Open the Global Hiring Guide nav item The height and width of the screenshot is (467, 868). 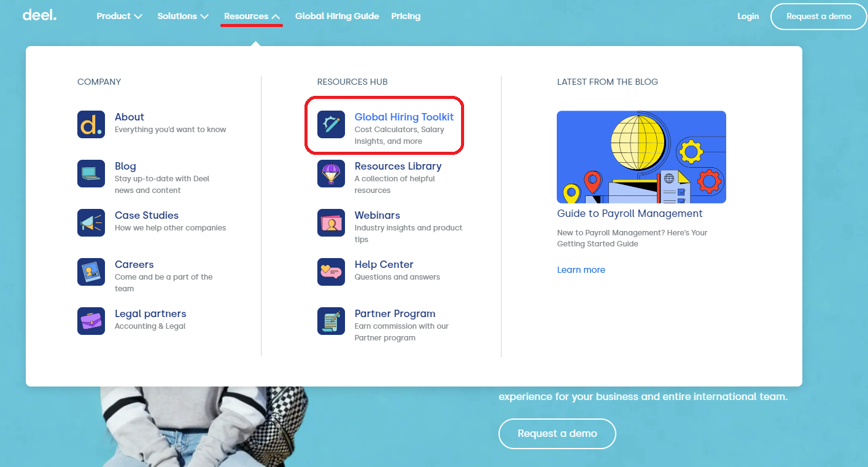pyautogui.click(x=337, y=16)
